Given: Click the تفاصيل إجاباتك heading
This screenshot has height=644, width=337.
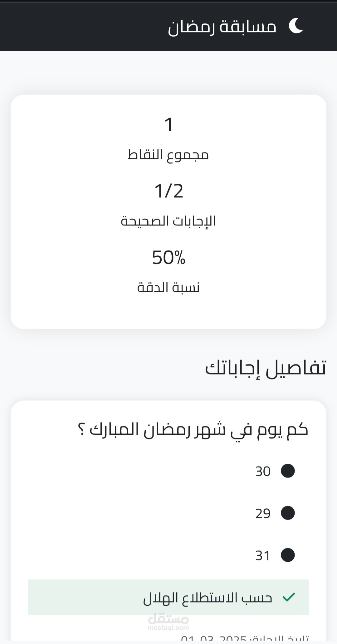Looking at the screenshot, I should click(x=266, y=368).
